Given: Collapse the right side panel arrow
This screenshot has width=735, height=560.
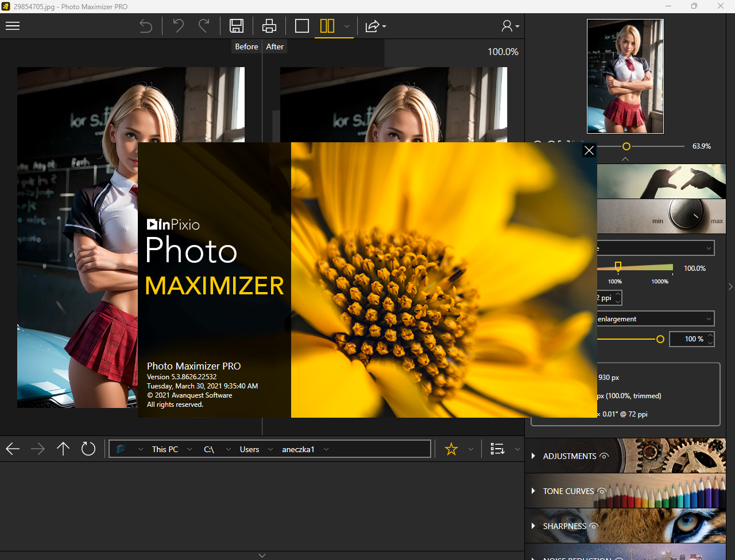Looking at the screenshot, I should click(730, 286).
